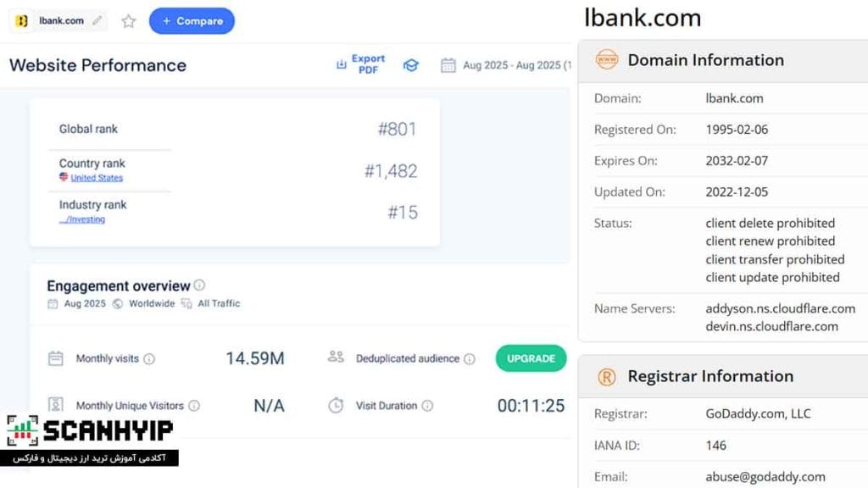Click the Worldwide filter label
868x488 pixels.
(x=152, y=304)
